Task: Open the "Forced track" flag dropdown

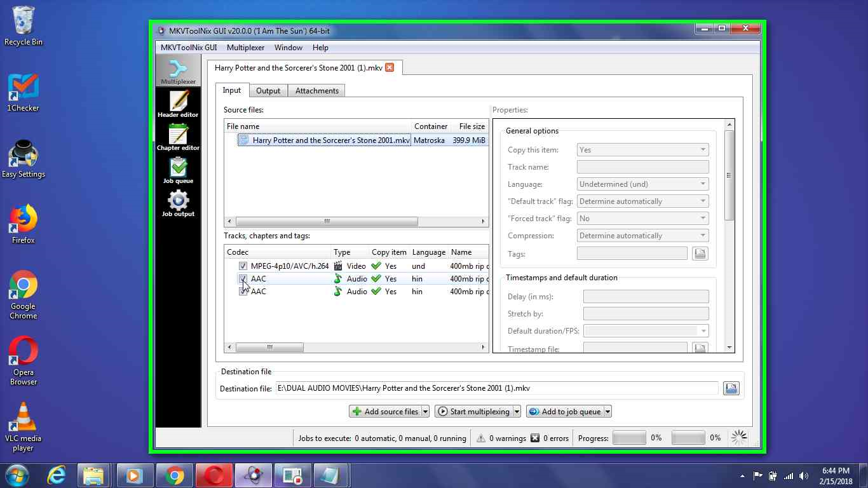Action: pos(642,219)
